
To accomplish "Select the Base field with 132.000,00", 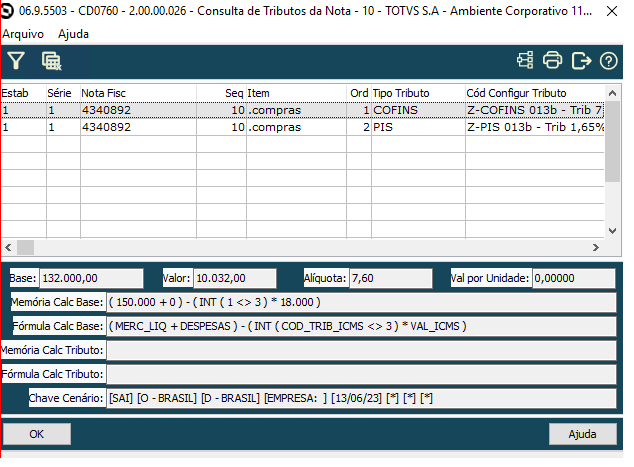I will (x=91, y=278).
